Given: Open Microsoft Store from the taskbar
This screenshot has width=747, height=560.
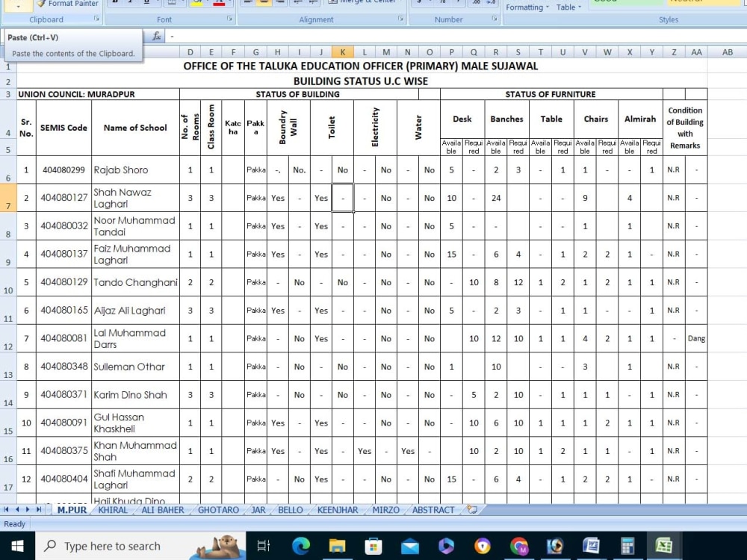Looking at the screenshot, I should 373,546.
